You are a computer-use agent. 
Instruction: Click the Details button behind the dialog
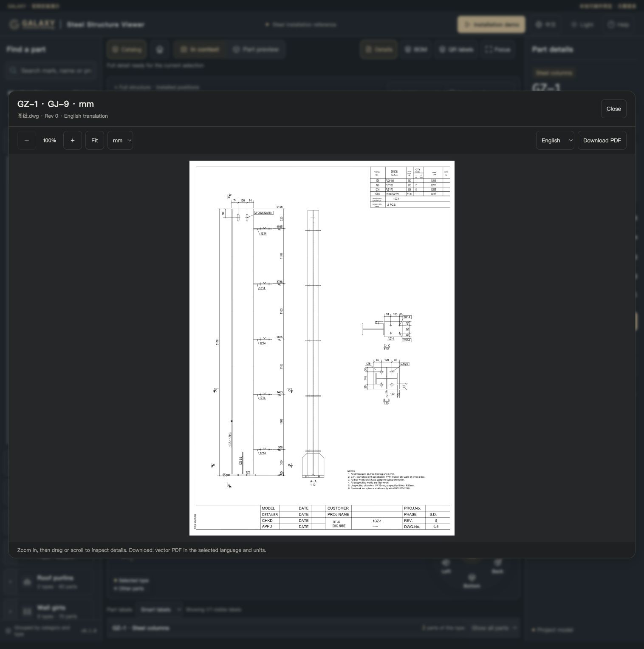coord(379,49)
